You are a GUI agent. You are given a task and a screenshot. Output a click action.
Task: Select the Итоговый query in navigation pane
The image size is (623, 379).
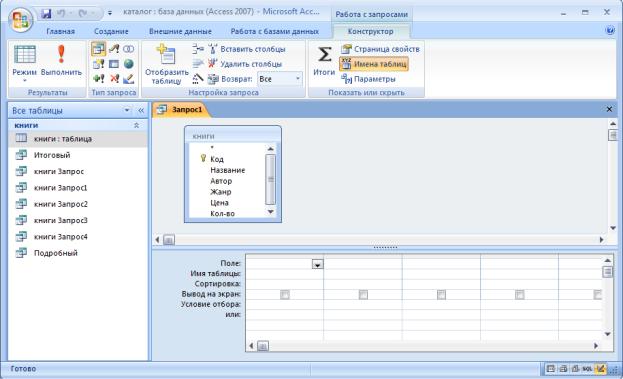pyautogui.click(x=78, y=155)
